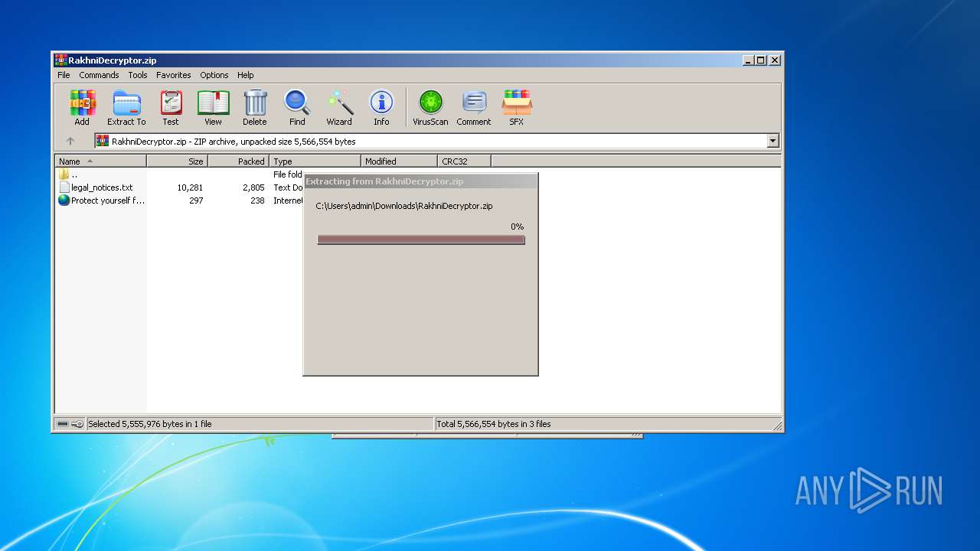Click 'Total 5,566,554 bytes' status text
980x551 pixels.
pos(494,424)
